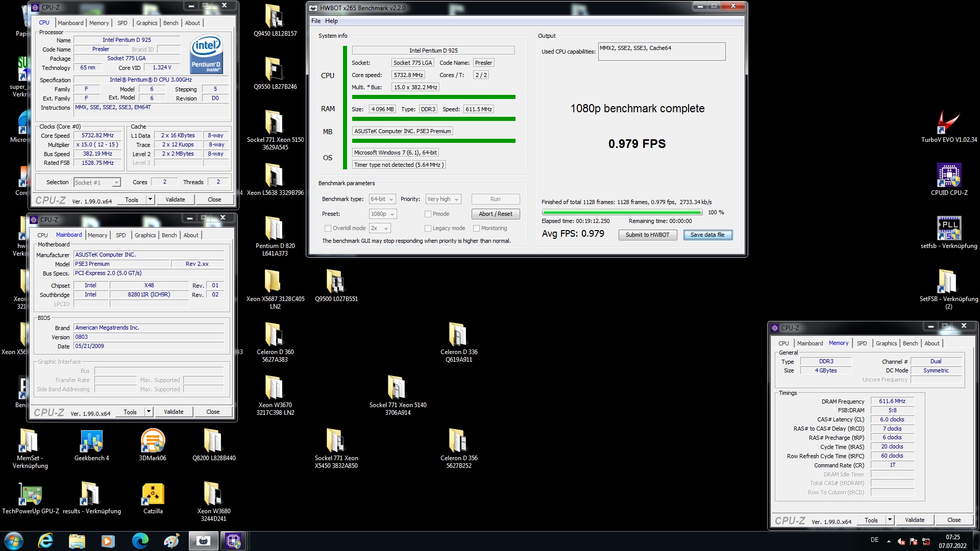Expand Preset 1080p dropdown
980x551 pixels.
[x=382, y=214]
